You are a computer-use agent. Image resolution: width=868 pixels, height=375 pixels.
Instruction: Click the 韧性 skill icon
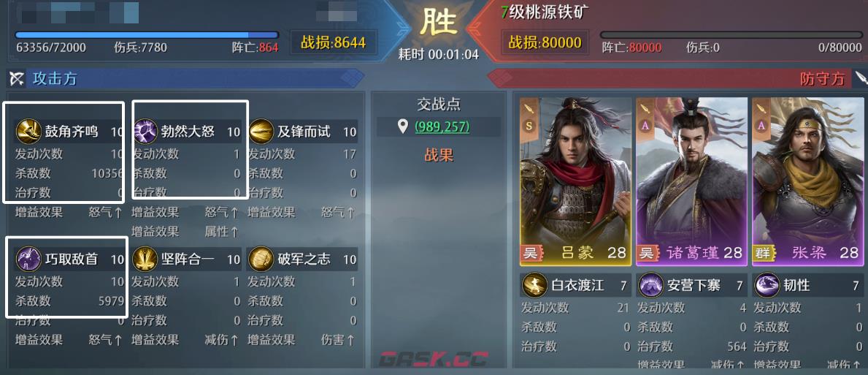[767, 285]
